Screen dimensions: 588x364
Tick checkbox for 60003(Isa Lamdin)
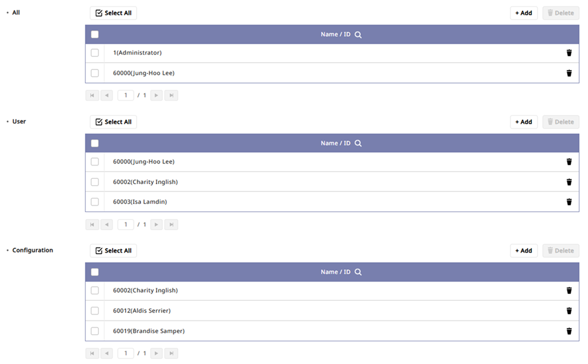(x=95, y=202)
